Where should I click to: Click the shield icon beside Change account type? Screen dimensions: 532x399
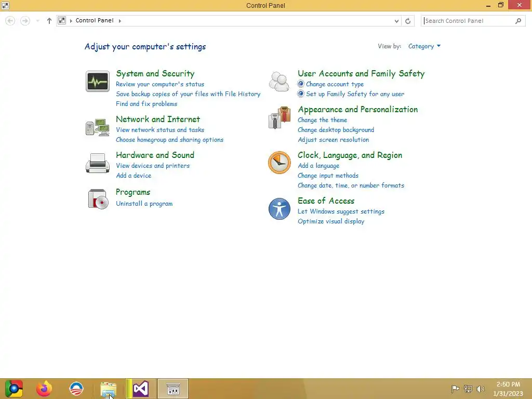pyautogui.click(x=301, y=84)
